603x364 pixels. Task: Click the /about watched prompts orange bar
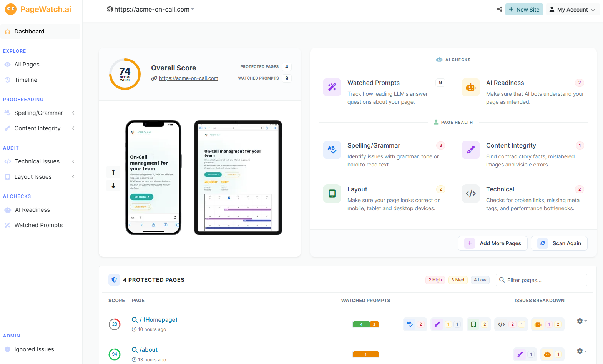(x=366, y=354)
